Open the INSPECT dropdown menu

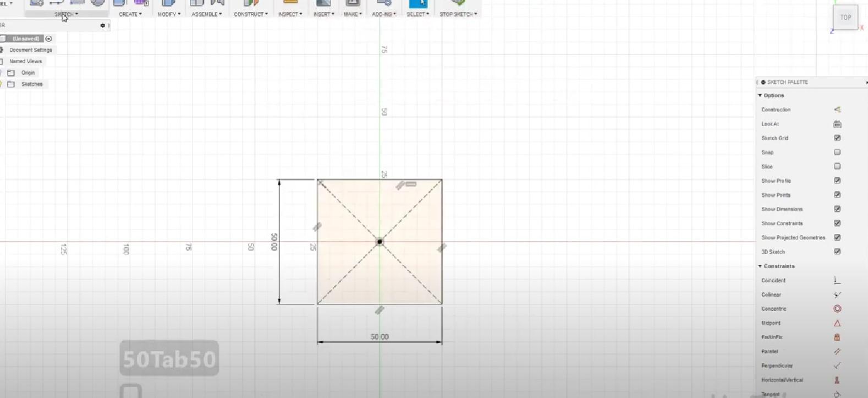pos(290,14)
